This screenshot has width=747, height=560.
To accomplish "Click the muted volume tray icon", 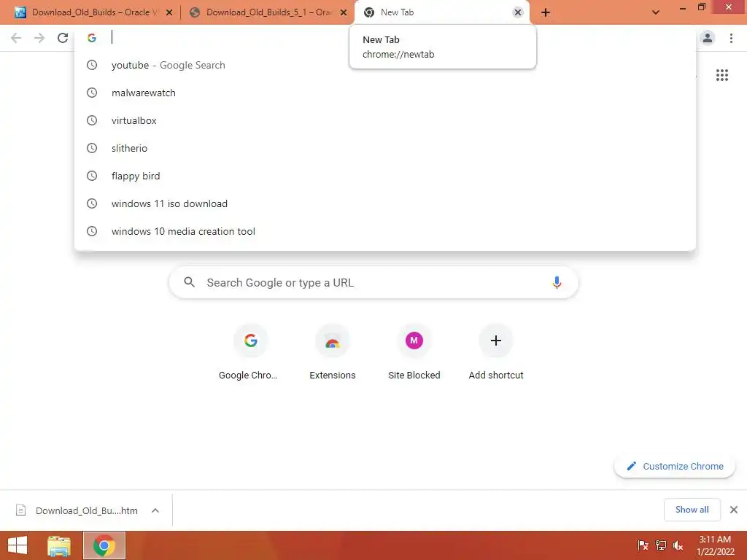I will 678,545.
